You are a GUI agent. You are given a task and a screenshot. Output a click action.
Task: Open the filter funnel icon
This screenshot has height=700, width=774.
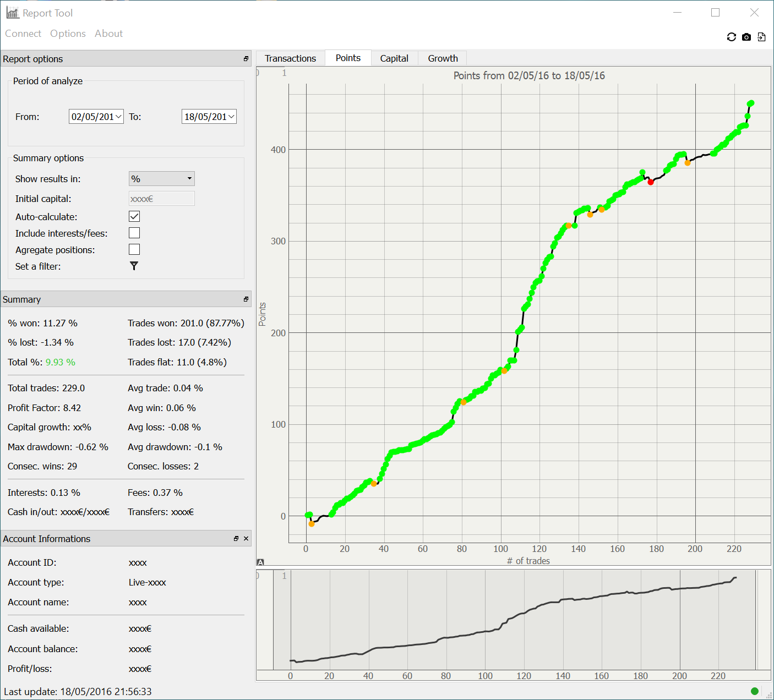tap(134, 266)
